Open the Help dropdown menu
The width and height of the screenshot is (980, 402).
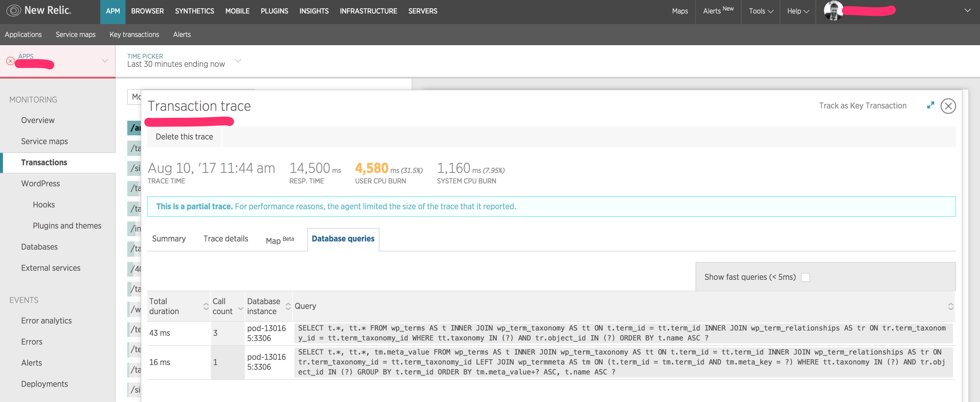point(798,11)
